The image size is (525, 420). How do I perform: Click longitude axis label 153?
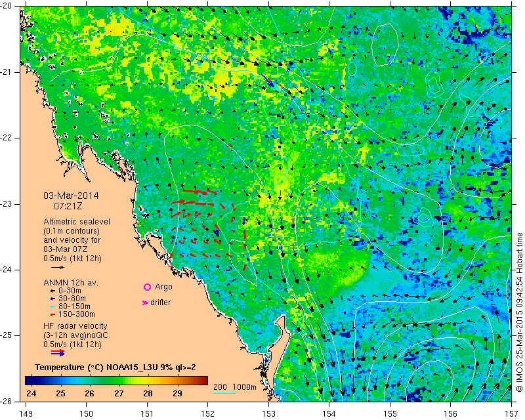268,414
